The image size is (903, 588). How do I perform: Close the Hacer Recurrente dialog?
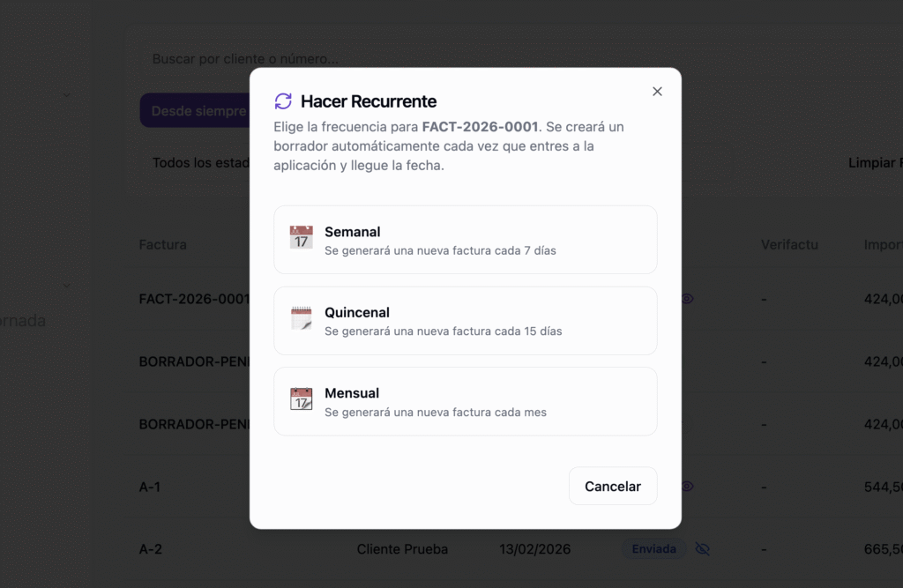click(657, 92)
